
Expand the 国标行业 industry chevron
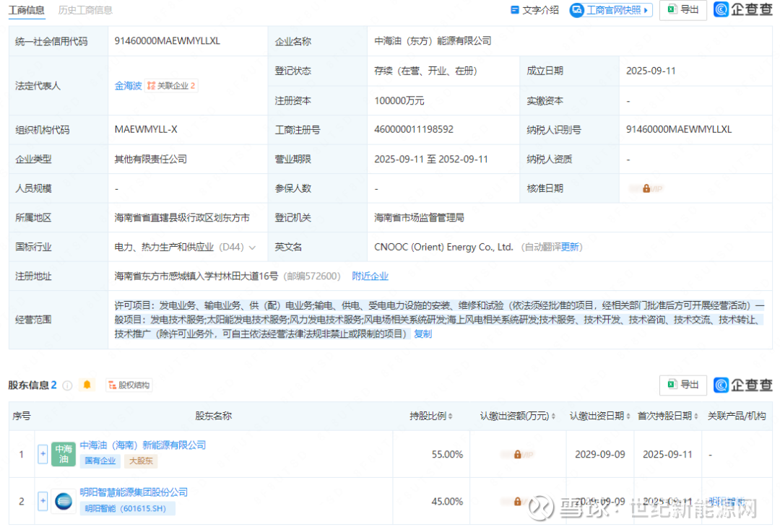pyautogui.click(x=252, y=248)
